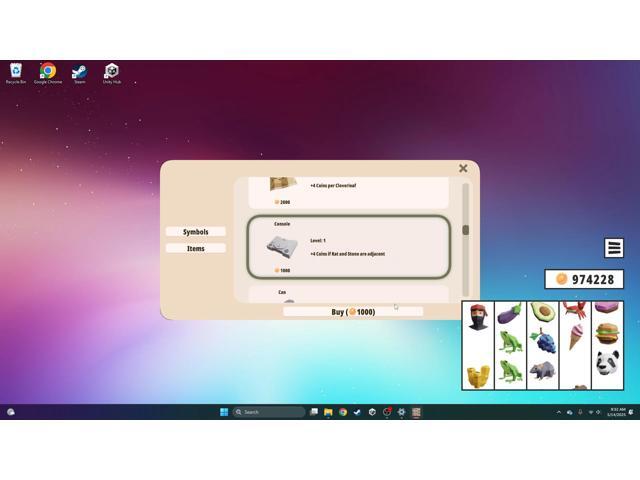Viewport: 640px width, 480px height.
Task: Open the Symbols shop tab
Action: [195, 232]
